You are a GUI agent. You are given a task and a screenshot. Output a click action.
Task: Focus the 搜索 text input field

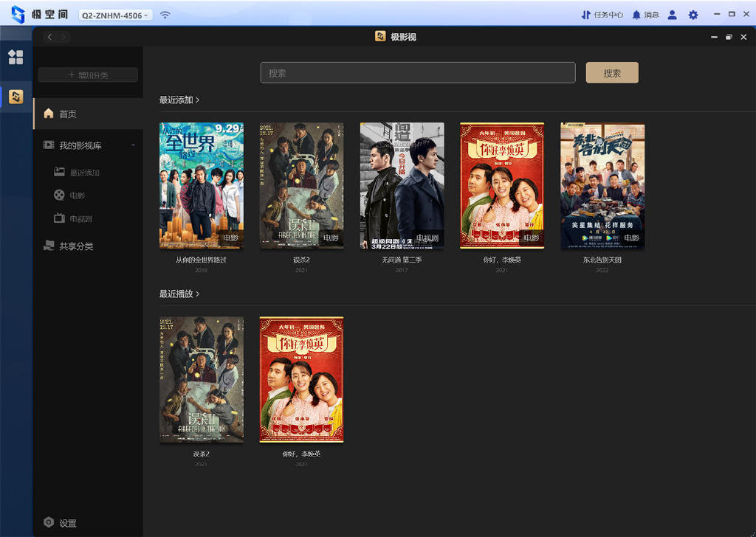pos(417,73)
